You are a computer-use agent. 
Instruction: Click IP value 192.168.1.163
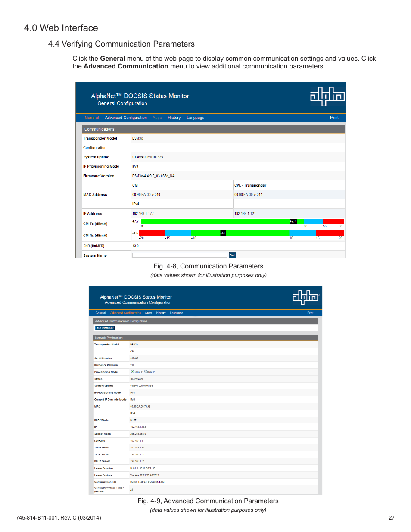pyautogui.click(x=138, y=427)
